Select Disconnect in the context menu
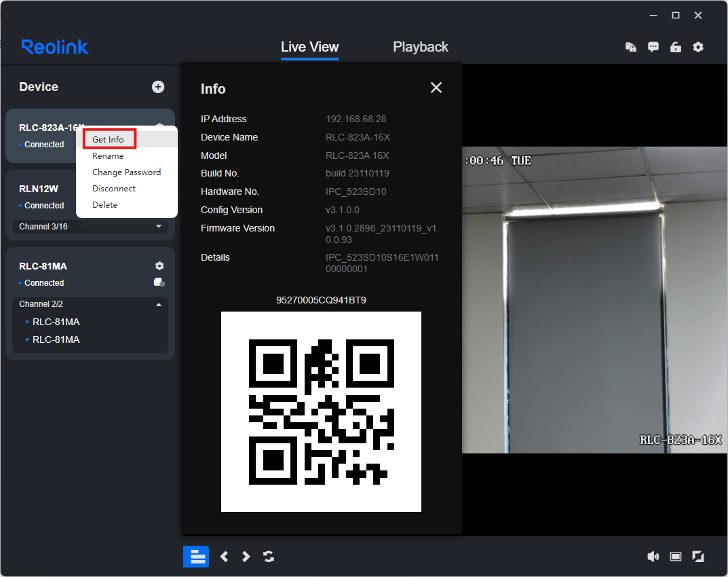The height and width of the screenshot is (577, 728). point(114,188)
